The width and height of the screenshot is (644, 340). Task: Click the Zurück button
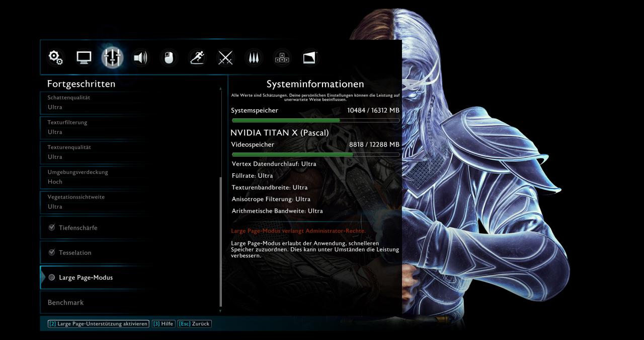pos(195,323)
